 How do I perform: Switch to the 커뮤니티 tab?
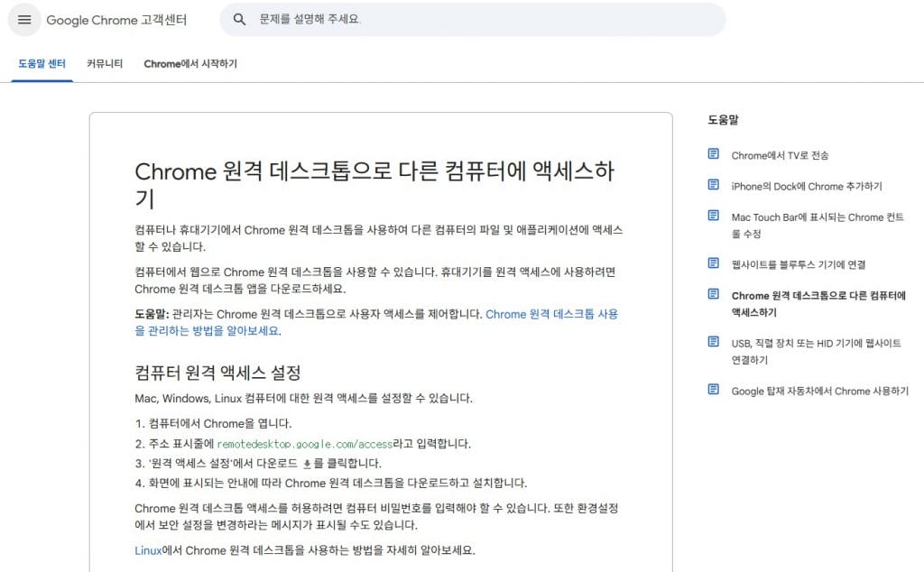pyautogui.click(x=105, y=64)
